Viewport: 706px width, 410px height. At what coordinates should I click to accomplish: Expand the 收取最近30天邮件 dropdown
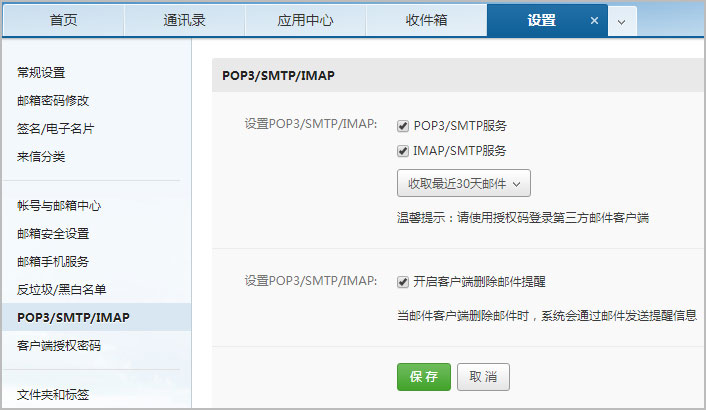click(x=464, y=183)
